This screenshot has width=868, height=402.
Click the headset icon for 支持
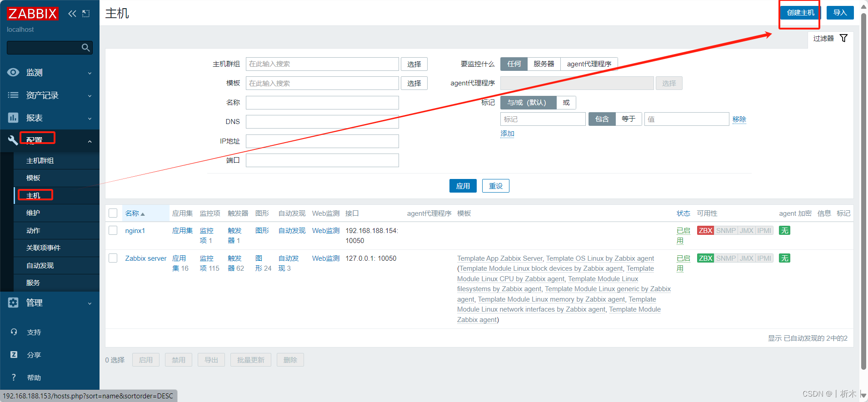point(14,332)
